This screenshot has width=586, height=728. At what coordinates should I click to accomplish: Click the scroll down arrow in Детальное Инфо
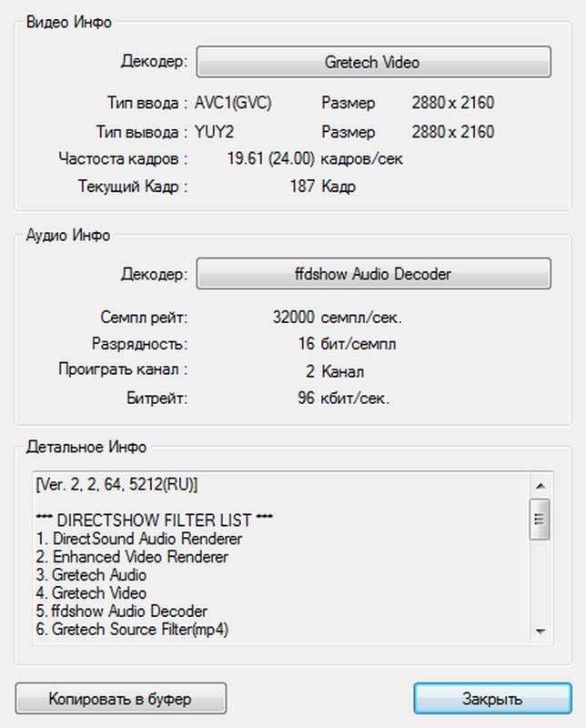point(540,631)
